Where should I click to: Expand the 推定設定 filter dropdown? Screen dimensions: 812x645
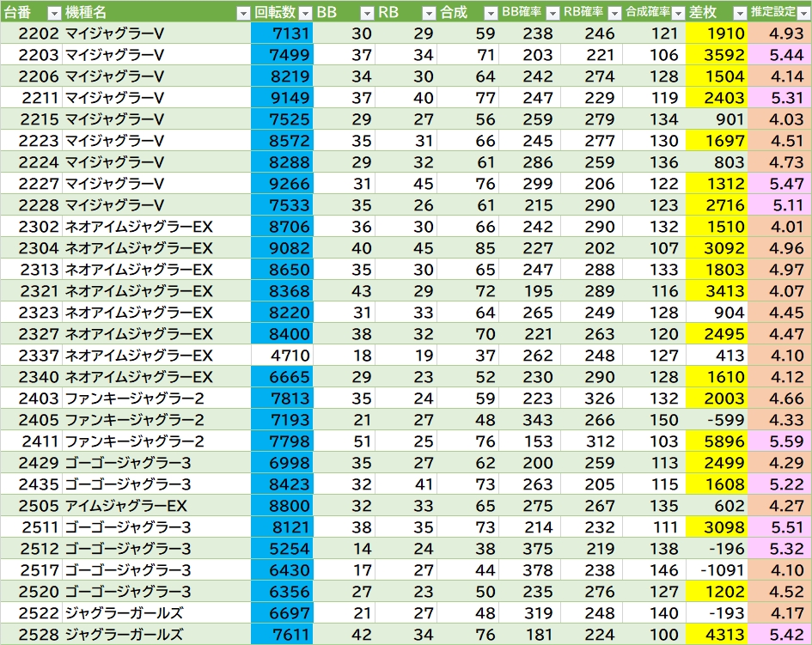[x=802, y=13]
